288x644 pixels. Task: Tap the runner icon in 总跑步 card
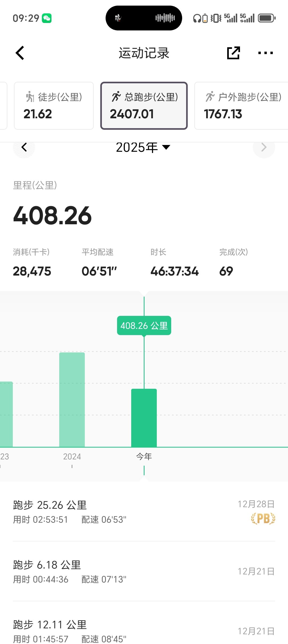[116, 97]
